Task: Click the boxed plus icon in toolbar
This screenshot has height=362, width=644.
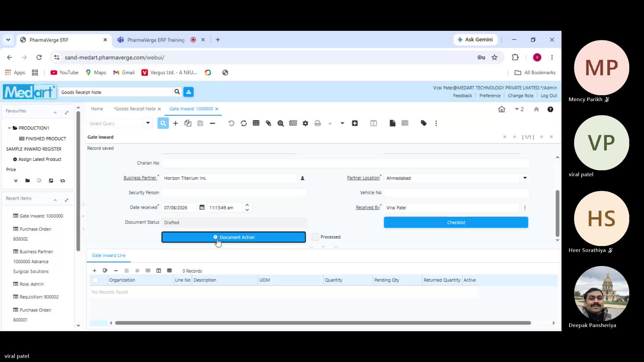Action: coord(355,123)
